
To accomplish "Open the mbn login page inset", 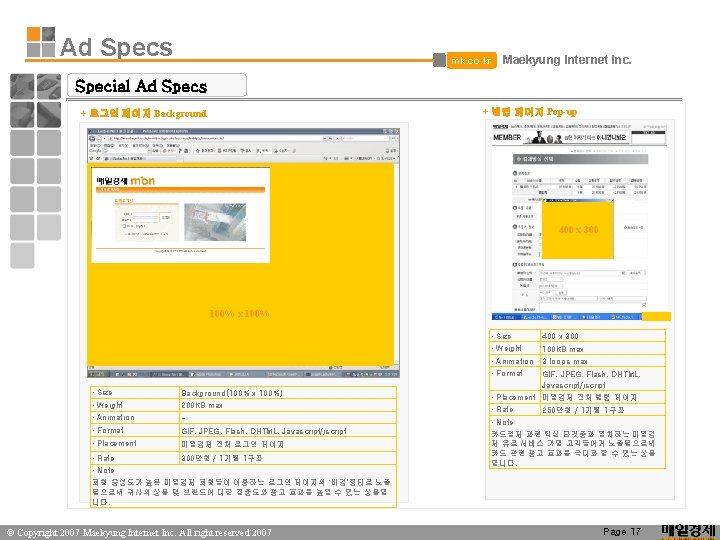I will tap(180, 215).
